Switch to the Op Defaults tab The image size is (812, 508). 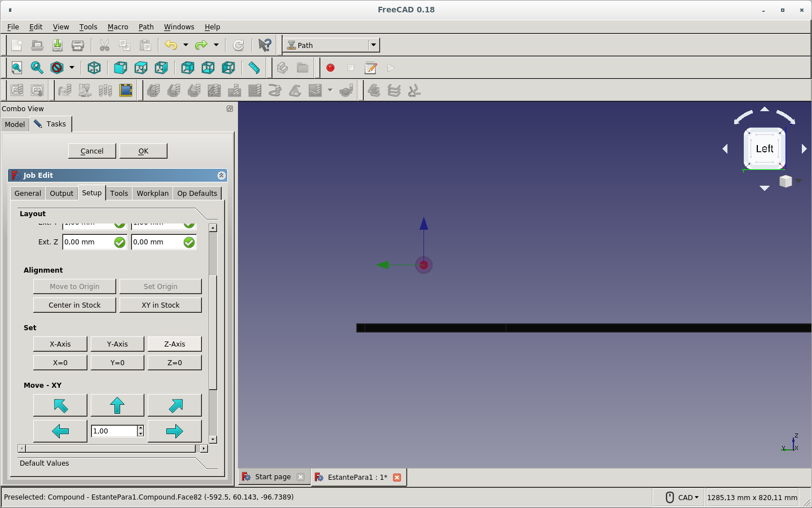click(x=197, y=193)
